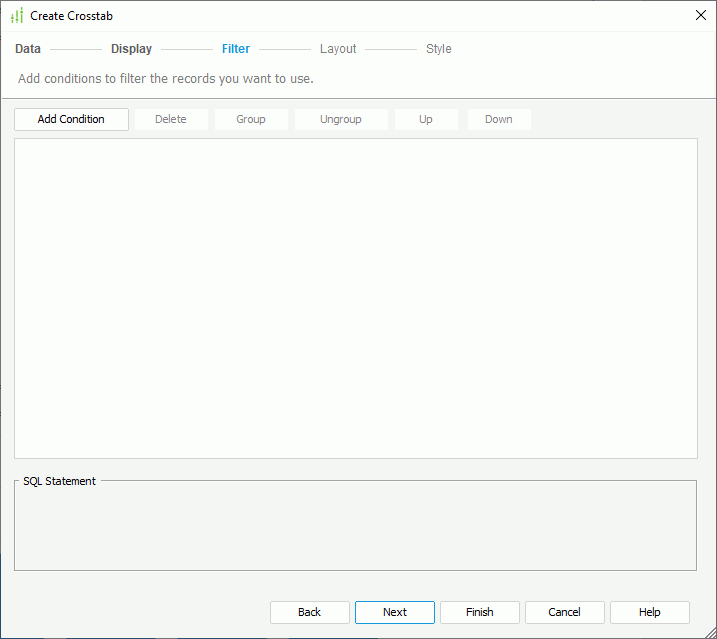Viewport: 717px width, 639px height.
Task: Go back with the Back button
Action: (310, 612)
